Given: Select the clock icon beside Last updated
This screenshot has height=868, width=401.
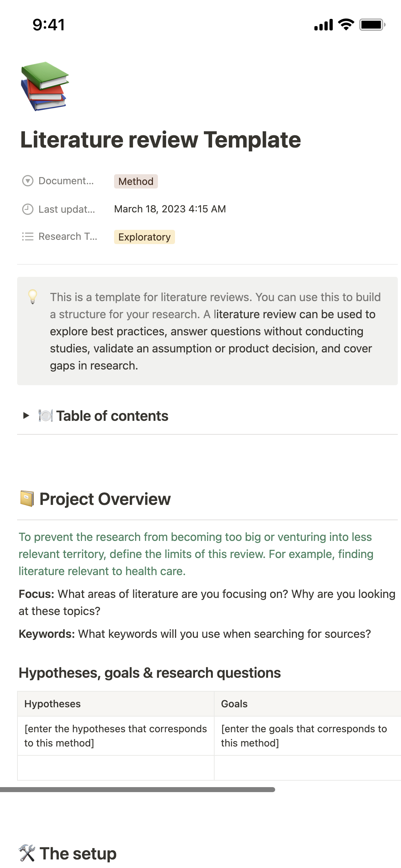Looking at the screenshot, I should (x=27, y=209).
